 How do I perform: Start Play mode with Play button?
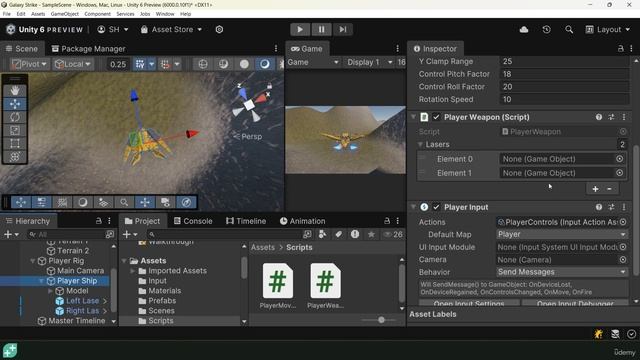(x=300, y=29)
